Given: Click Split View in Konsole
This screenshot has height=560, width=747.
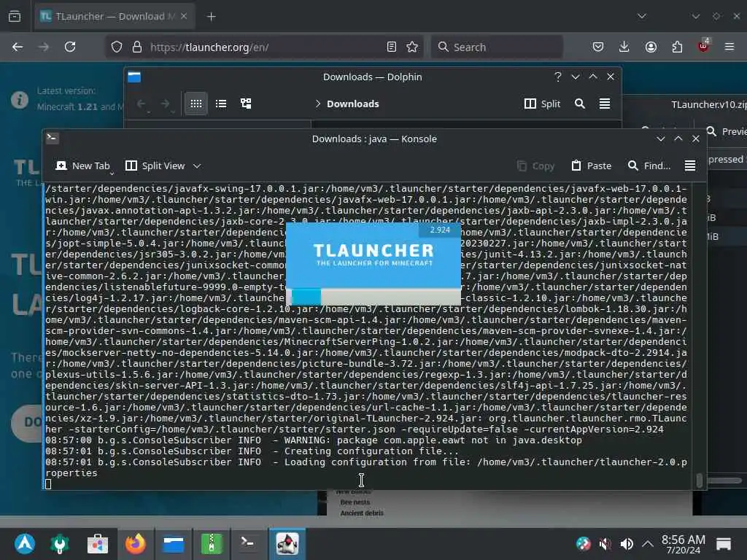Looking at the screenshot, I should (x=155, y=166).
